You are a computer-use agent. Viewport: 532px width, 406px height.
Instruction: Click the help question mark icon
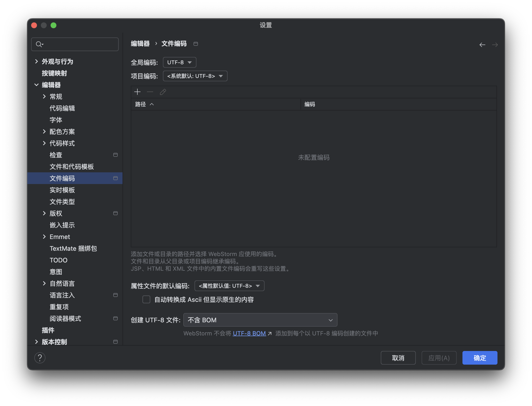(x=40, y=358)
